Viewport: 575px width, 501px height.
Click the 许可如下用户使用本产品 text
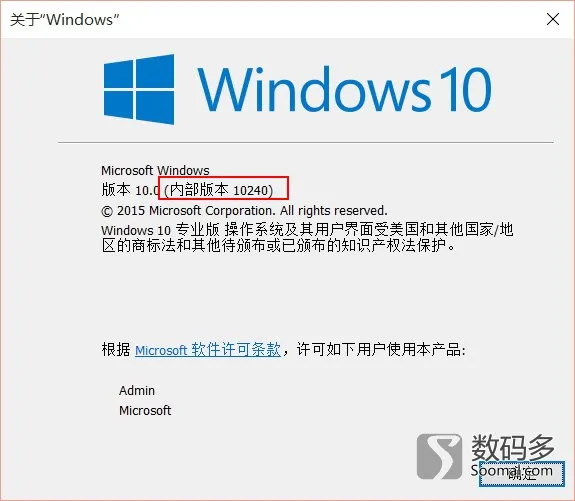[381, 350]
